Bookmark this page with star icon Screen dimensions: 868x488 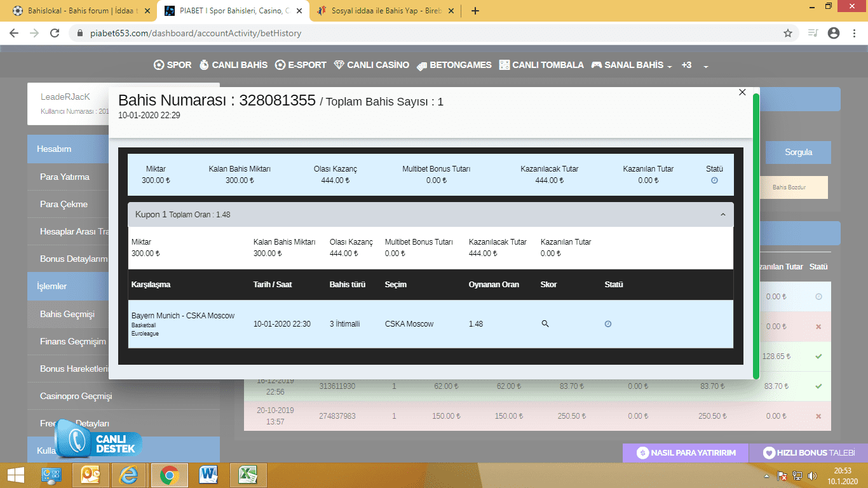(788, 33)
